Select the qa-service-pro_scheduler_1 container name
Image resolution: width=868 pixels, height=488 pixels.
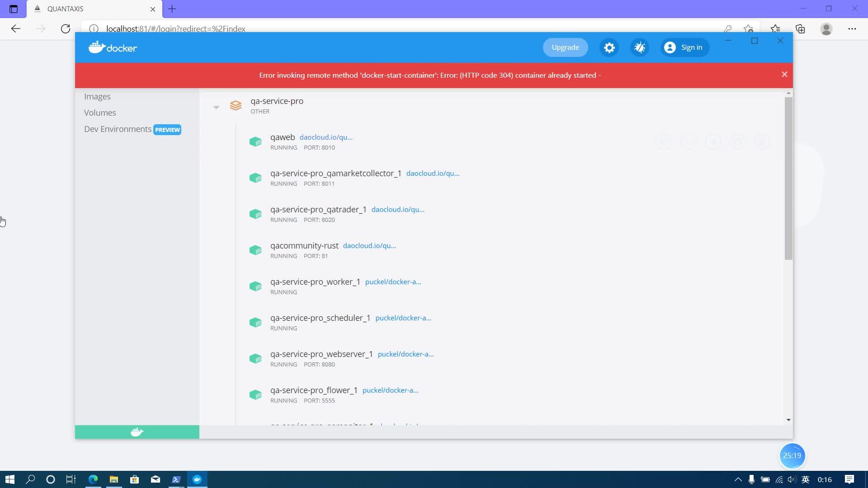320,318
